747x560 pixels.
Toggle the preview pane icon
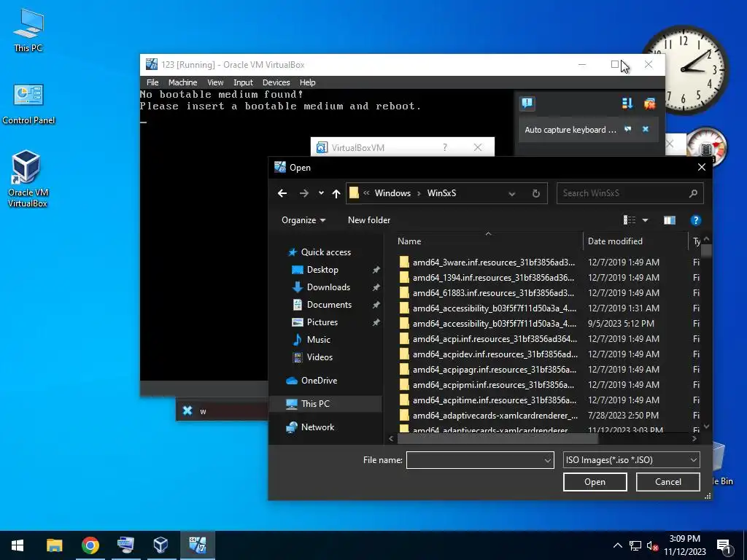click(x=670, y=220)
